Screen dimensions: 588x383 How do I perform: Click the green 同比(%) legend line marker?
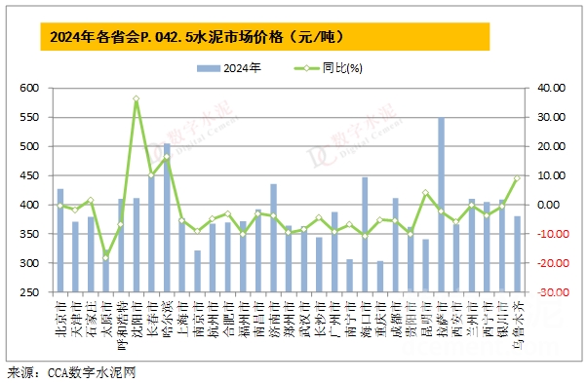pos(306,68)
